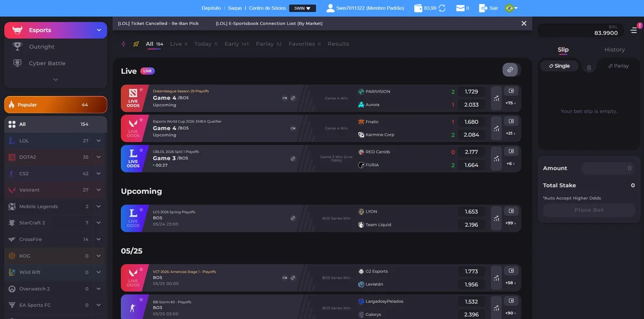The image size is (644, 319).
Task: Click link icon in LCS 2026 Spring Playoffs match
Action: pyautogui.click(x=293, y=218)
